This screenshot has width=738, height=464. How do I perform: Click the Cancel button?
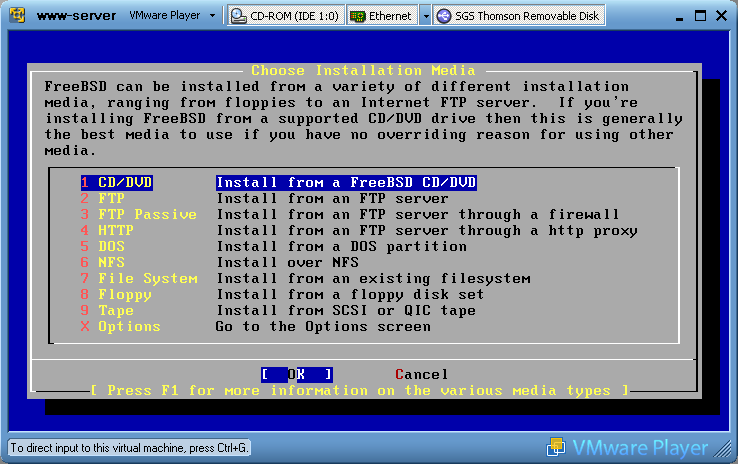421,374
